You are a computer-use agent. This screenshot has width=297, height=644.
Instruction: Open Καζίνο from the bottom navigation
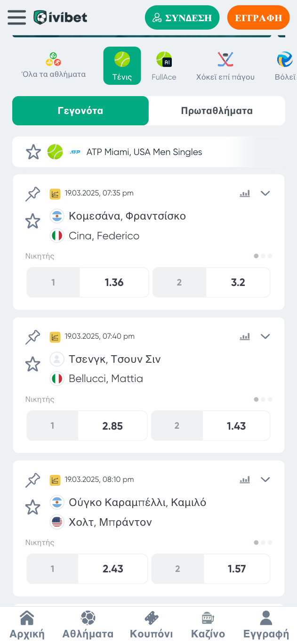(x=208, y=625)
